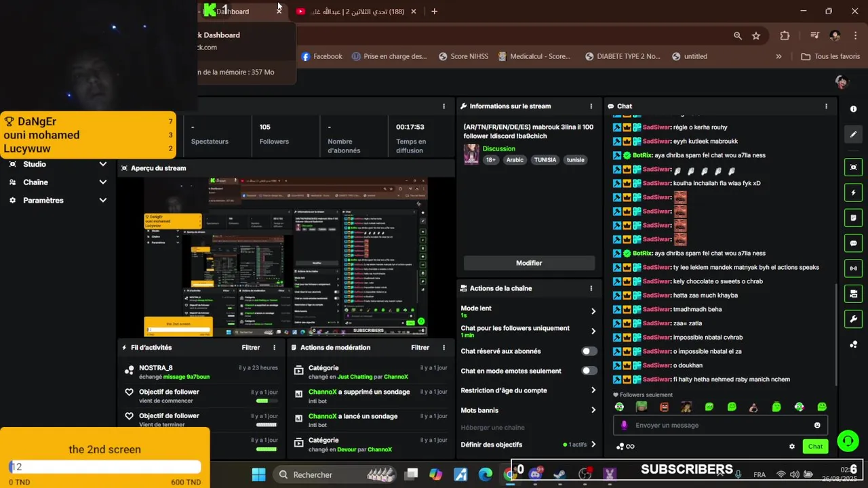Click the Arabic tag

[515, 160]
